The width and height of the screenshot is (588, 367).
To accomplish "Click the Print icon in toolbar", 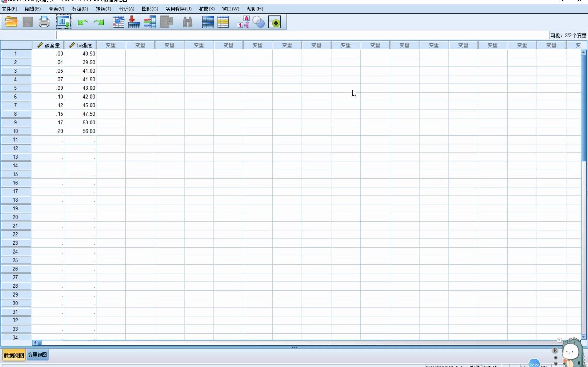I will (44, 22).
